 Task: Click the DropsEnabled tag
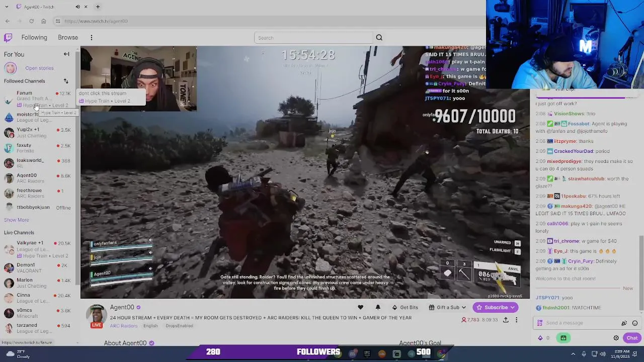click(179, 326)
